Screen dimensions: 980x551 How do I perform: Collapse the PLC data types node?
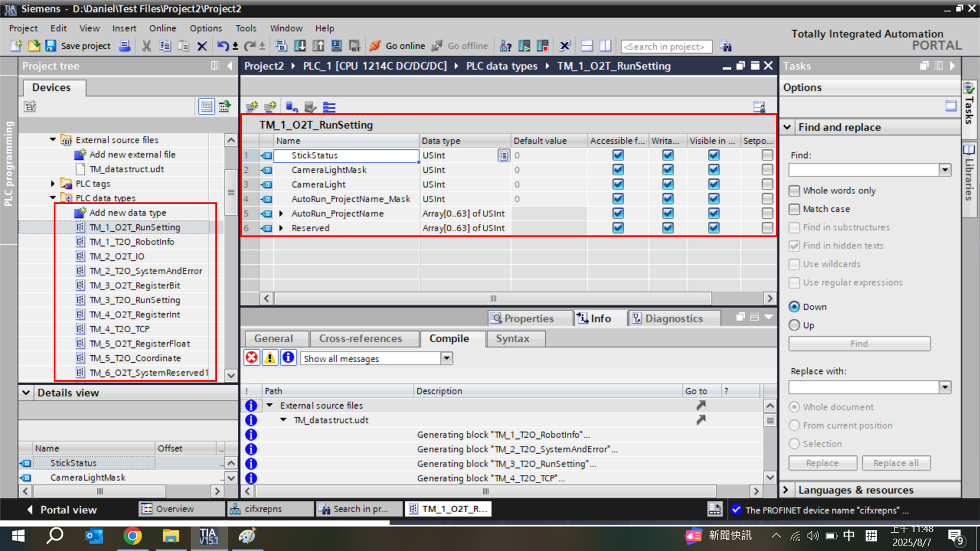pos(53,198)
